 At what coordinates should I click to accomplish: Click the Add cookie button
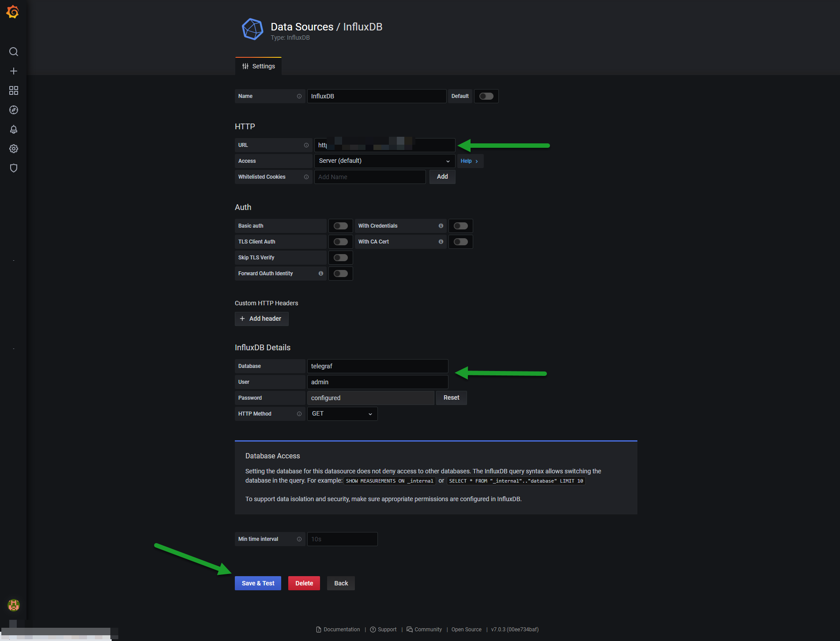(x=442, y=177)
